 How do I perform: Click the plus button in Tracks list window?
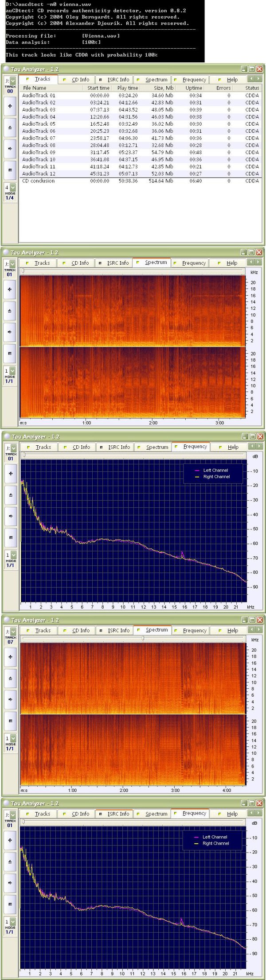[10, 106]
